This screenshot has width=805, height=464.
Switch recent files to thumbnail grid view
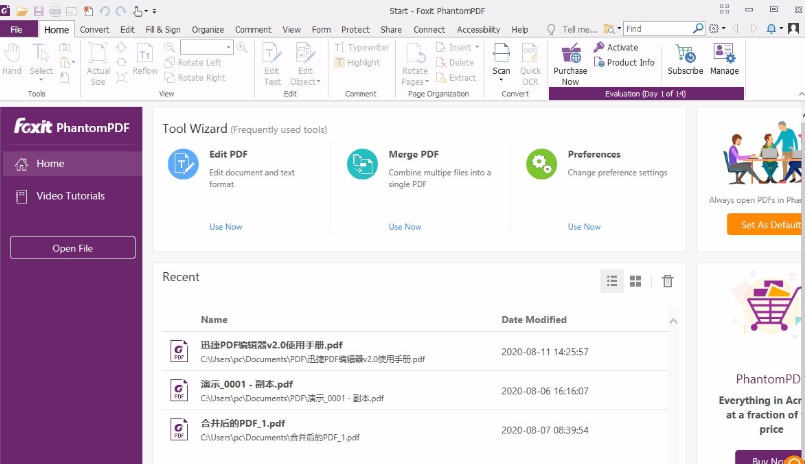pos(636,282)
